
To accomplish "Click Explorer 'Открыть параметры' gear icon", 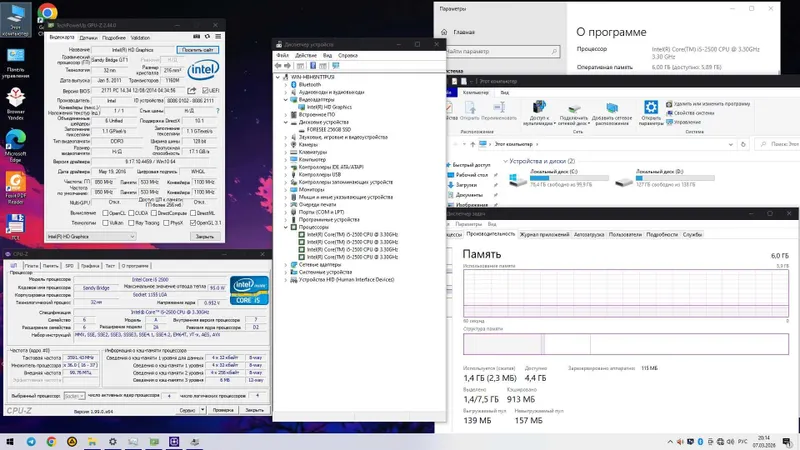I will (651, 107).
